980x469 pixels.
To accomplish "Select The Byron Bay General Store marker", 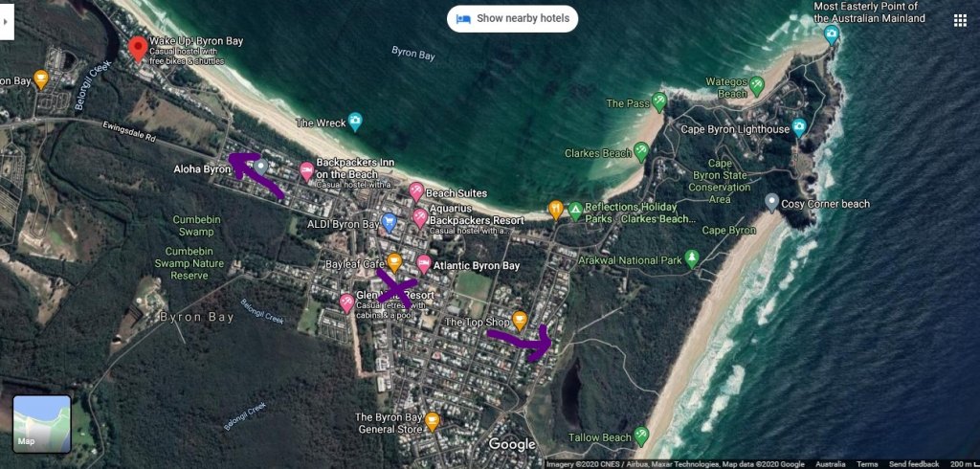I will pos(433,421).
